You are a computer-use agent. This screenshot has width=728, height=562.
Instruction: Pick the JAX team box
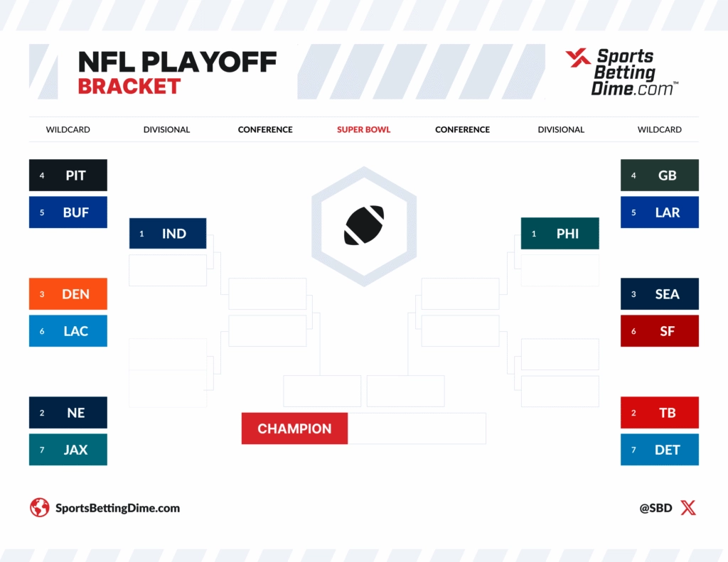(68, 450)
